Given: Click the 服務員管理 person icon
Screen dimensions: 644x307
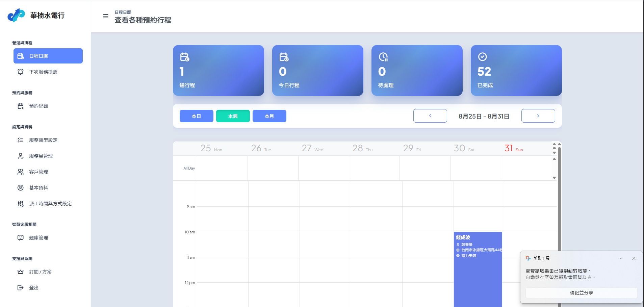Looking at the screenshot, I should [x=20, y=156].
